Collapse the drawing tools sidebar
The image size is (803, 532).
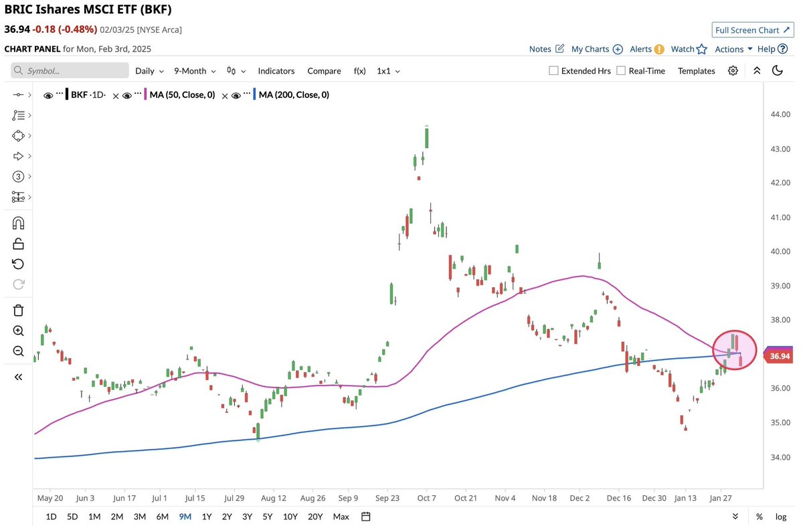(x=18, y=377)
